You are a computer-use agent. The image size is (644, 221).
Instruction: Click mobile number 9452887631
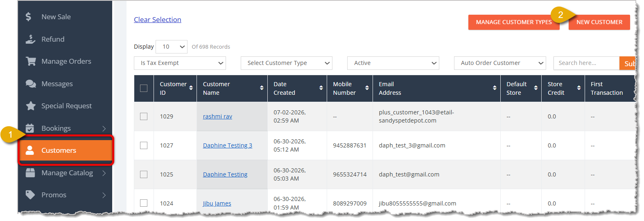[350, 145]
